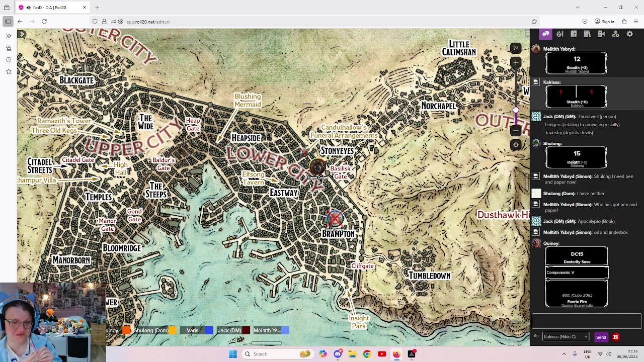Open YouTube app from the taskbar
The height and width of the screenshot is (362, 644).
coord(382,354)
